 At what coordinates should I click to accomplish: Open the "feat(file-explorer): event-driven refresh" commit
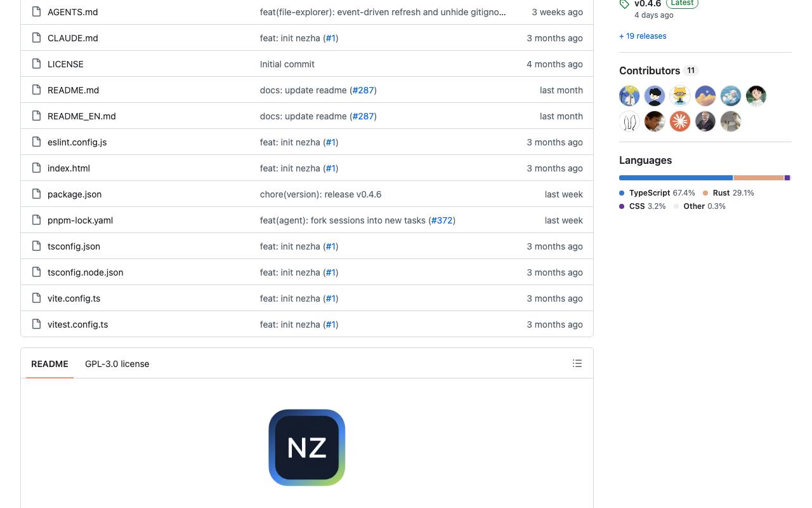click(x=383, y=12)
